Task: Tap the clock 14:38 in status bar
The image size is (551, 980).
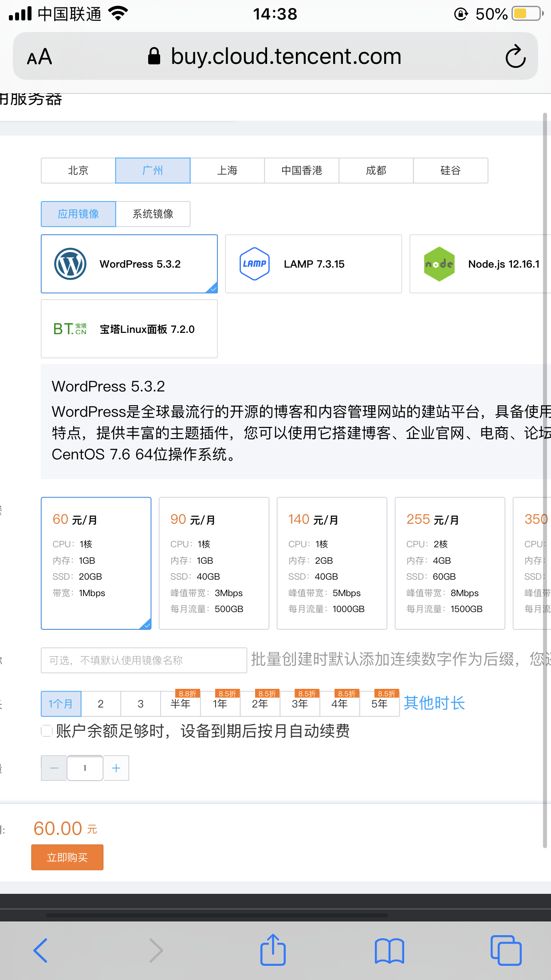Action: [x=275, y=14]
